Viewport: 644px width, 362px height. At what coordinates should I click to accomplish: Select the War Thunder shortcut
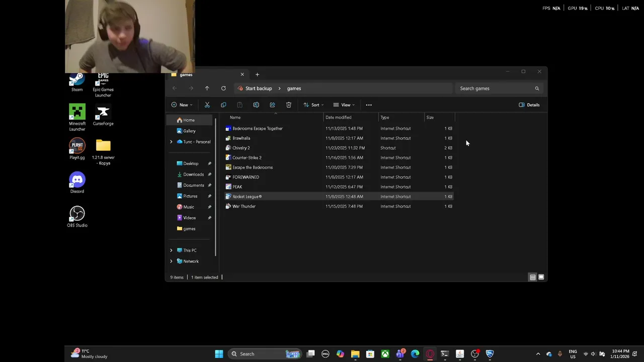point(244,206)
